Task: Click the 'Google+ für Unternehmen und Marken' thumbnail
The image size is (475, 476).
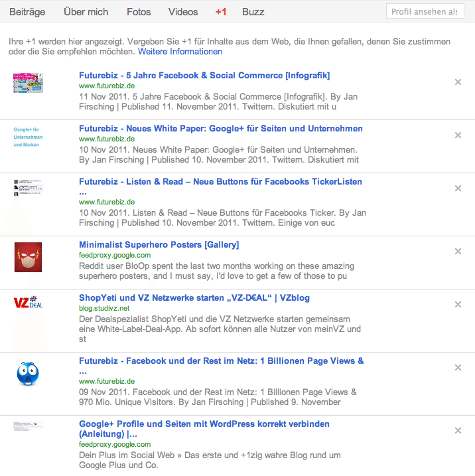Action: [28, 137]
